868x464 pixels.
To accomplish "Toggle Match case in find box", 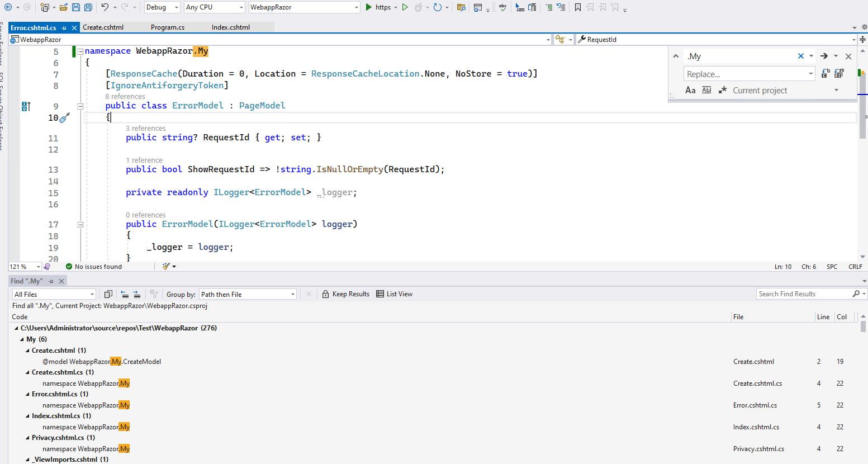I will click(x=690, y=90).
